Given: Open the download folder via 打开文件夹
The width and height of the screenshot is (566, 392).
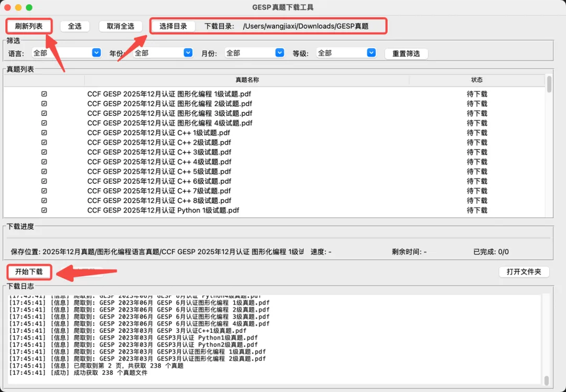Looking at the screenshot, I should click(x=524, y=272).
